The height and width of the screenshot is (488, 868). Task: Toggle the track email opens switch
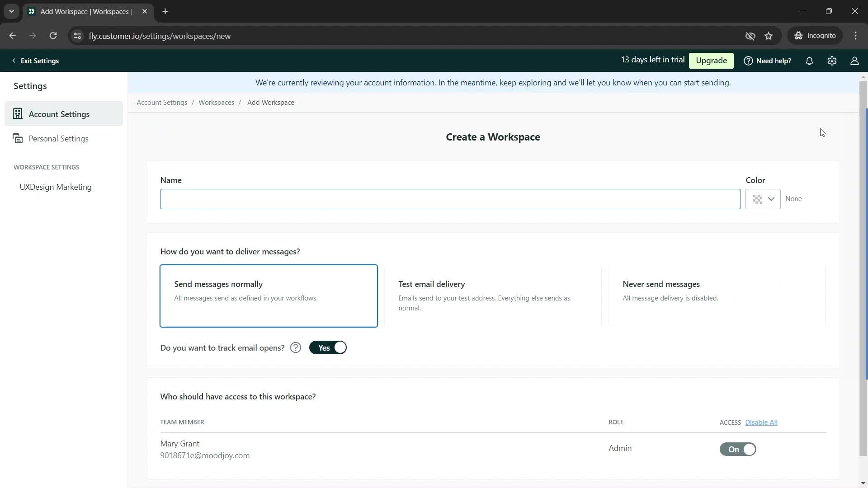(329, 347)
